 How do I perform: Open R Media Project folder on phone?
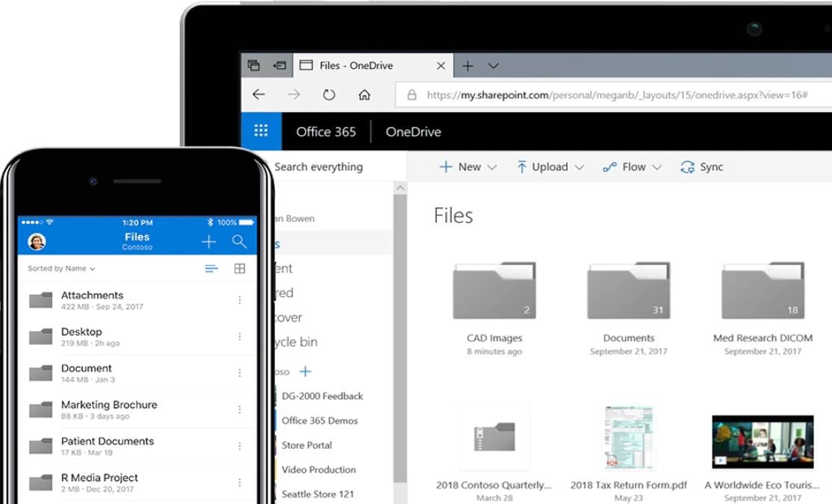click(137, 483)
